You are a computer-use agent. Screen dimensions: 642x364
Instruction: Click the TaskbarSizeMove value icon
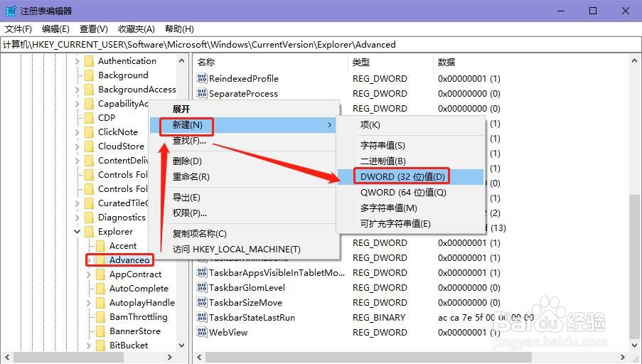[x=202, y=302]
